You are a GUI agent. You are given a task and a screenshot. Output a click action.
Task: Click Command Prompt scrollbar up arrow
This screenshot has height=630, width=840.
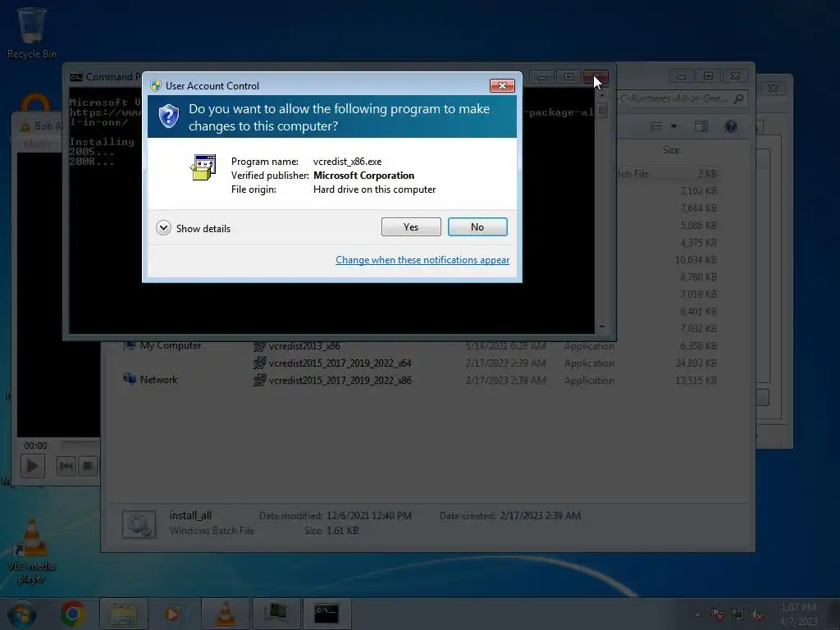pos(601,95)
